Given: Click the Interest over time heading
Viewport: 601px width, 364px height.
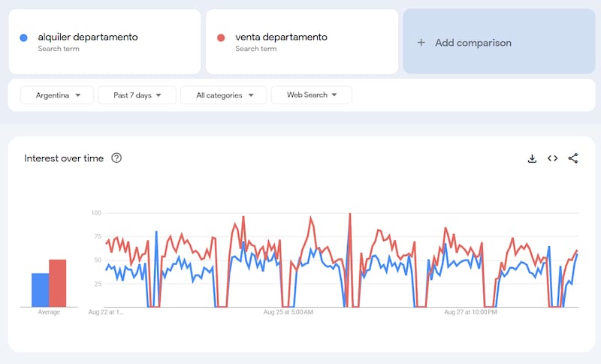Looking at the screenshot, I should click(64, 158).
